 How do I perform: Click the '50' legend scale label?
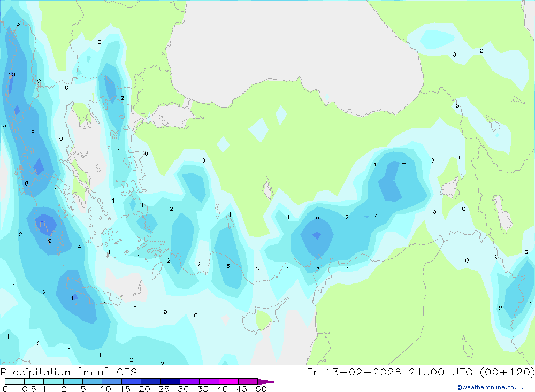pos(262,389)
